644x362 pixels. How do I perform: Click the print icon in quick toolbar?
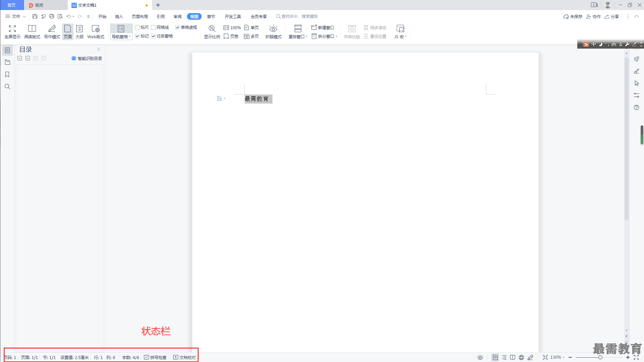52,16
